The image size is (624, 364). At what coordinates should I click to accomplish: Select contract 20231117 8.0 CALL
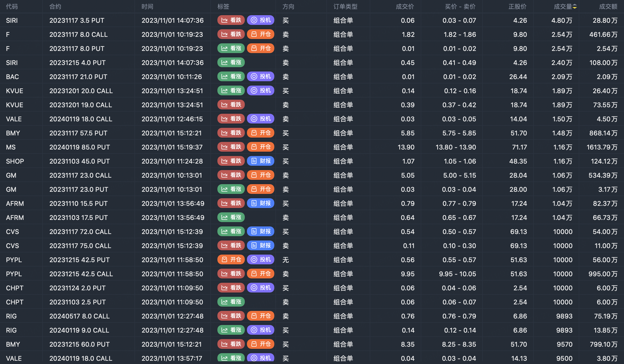click(x=79, y=34)
